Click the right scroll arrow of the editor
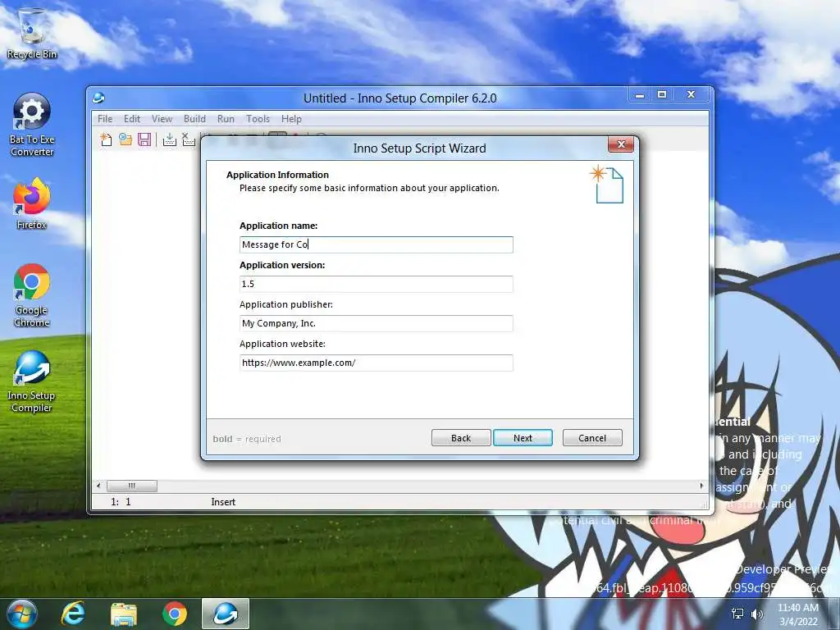 702,486
